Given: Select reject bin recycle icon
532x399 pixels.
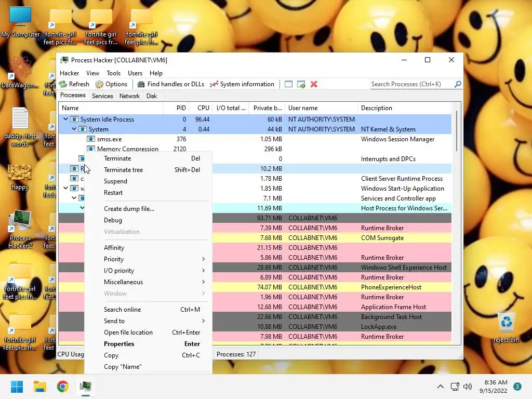Looking at the screenshot, I should pos(506,327).
